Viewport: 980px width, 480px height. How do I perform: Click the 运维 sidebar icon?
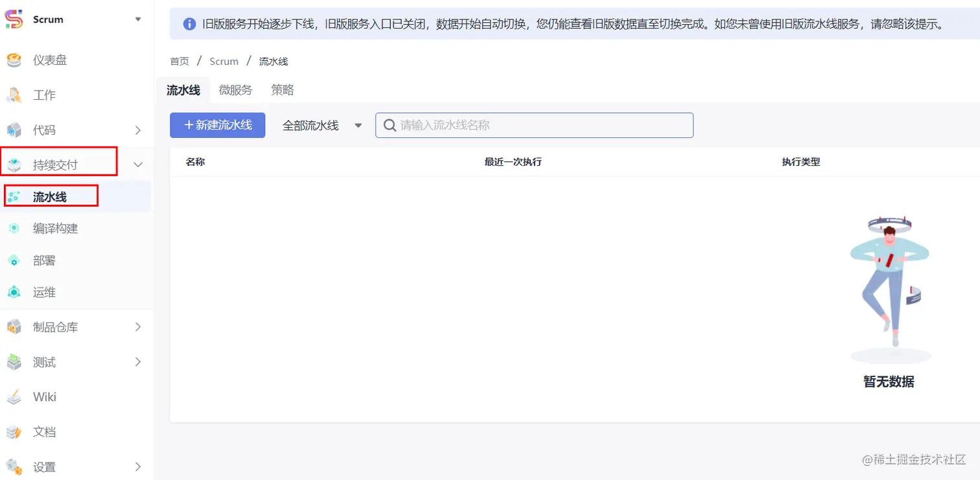(x=14, y=292)
